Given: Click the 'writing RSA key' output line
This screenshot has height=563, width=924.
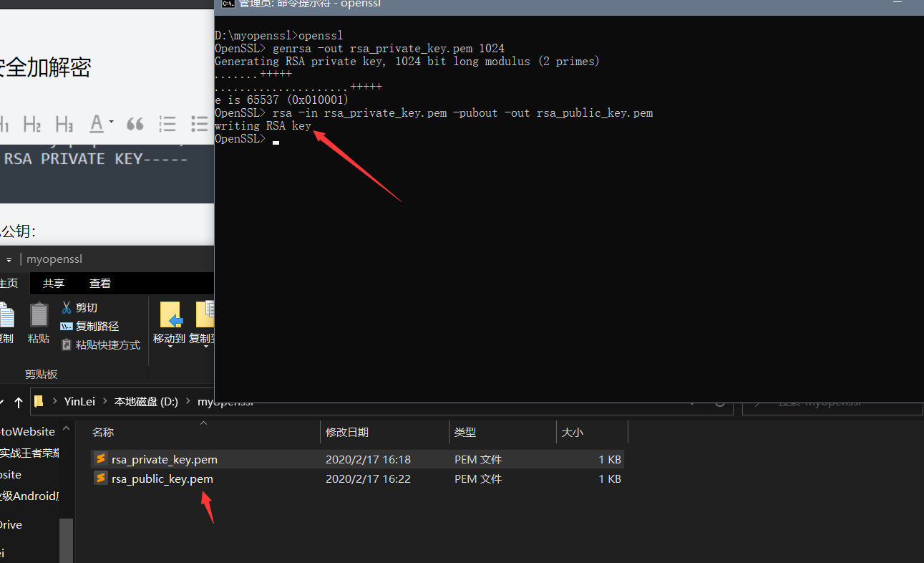Looking at the screenshot, I should click(263, 126).
